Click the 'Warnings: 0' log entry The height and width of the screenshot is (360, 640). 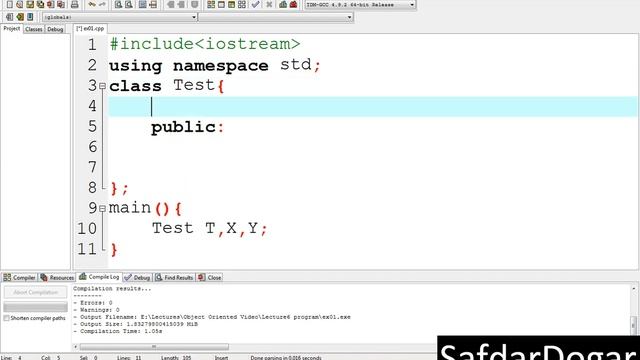(x=97, y=310)
